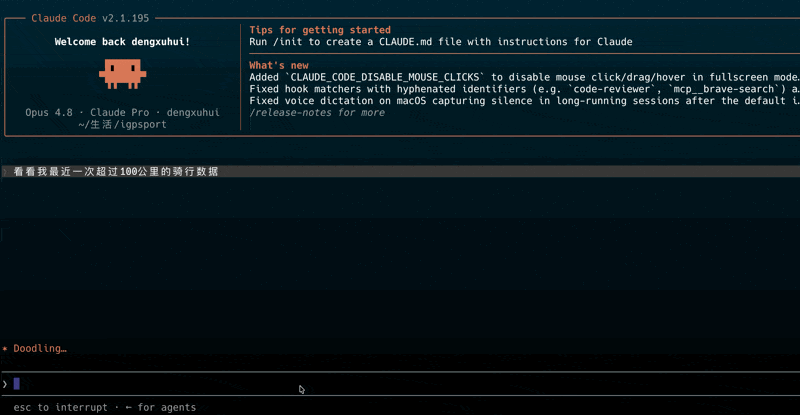Click the CLAUDE_CODE_DISABLE_MOUSE_CLICKS changelog line
The height and width of the screenshot is (415, 800).
tap(524, 77)
